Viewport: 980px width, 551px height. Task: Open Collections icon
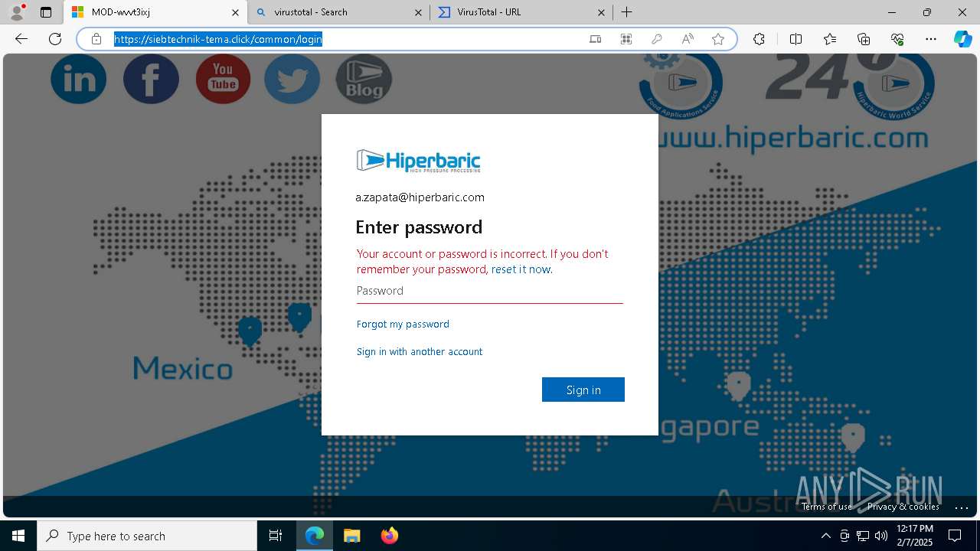[864, 39]
